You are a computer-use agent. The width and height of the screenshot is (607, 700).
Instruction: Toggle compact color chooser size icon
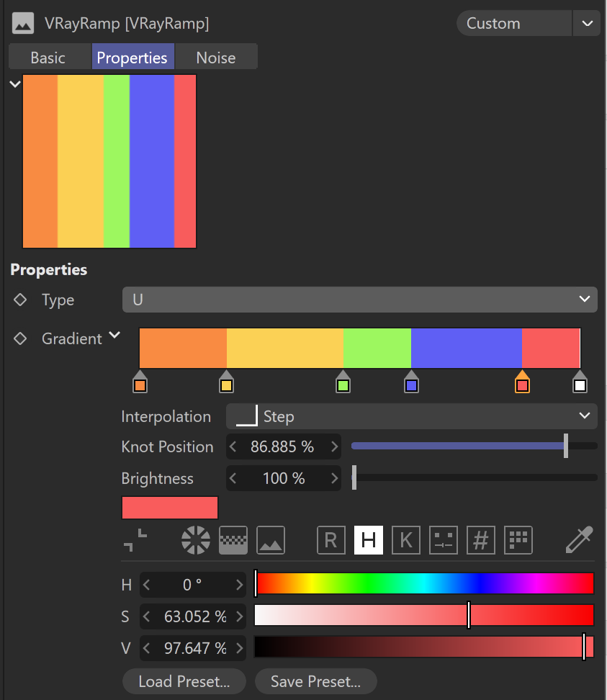click(135, 540)
